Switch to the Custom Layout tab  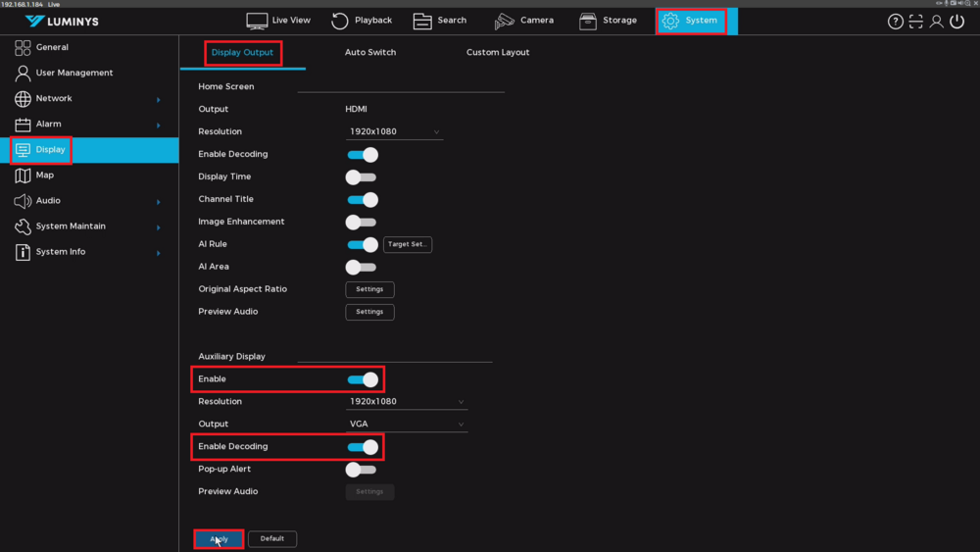498,53
